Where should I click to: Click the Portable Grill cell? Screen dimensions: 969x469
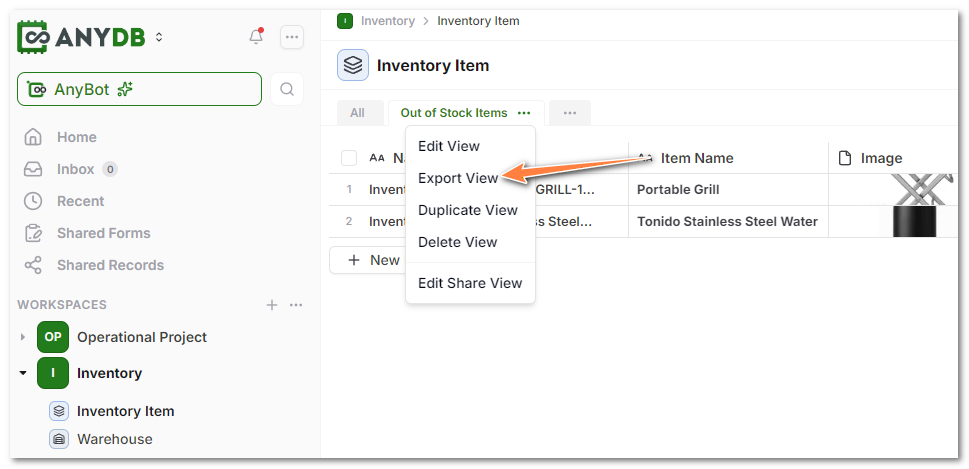pyautogui.click(x=728, y=190)
